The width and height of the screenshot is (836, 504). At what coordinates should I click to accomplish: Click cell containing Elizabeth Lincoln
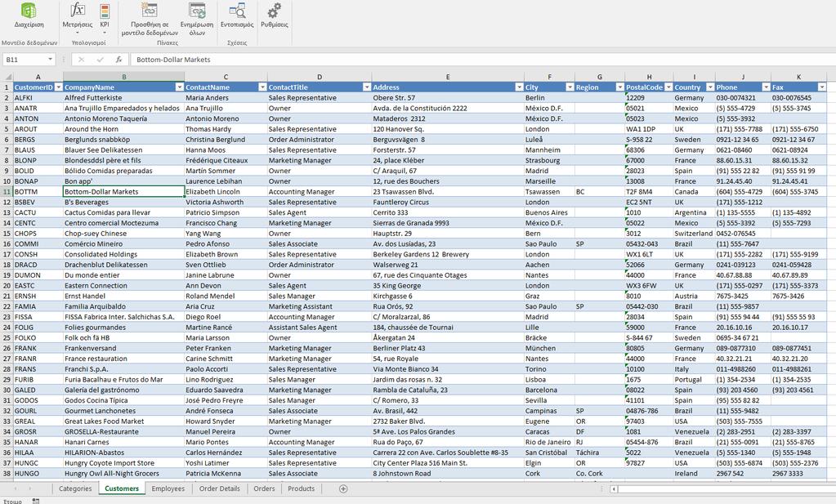[226, 192]
